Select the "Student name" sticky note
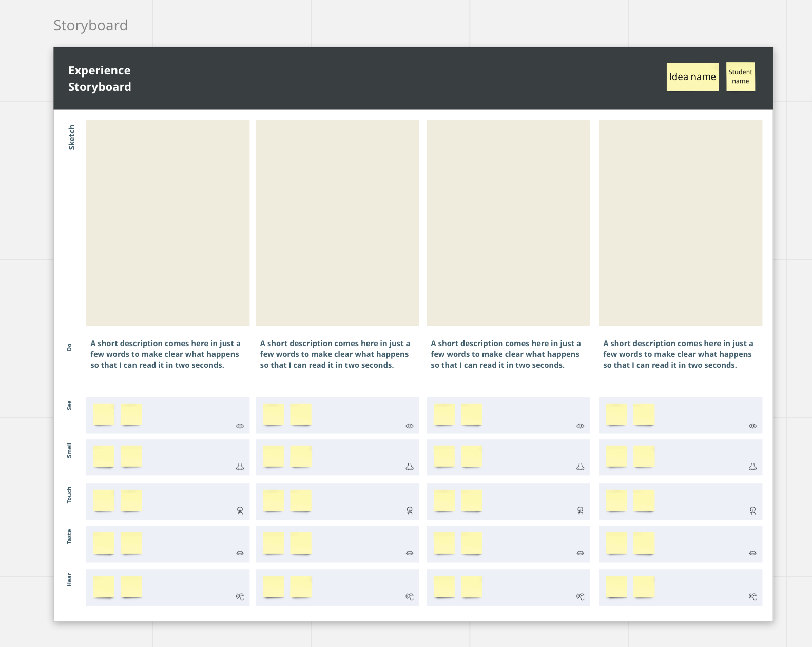 click(740, 77)
